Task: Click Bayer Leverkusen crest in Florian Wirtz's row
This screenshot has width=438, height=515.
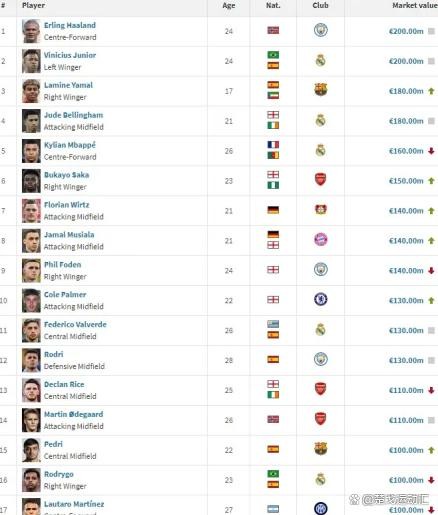Action: pyautogui.click(x=321, y=210)
